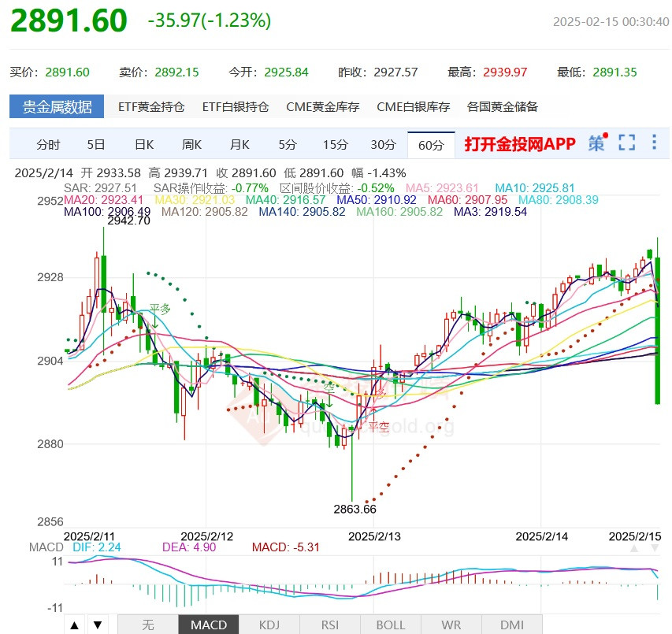Switch to the 日K chart
Viewport: 672px width, 634px height.
tap(143, 145)
